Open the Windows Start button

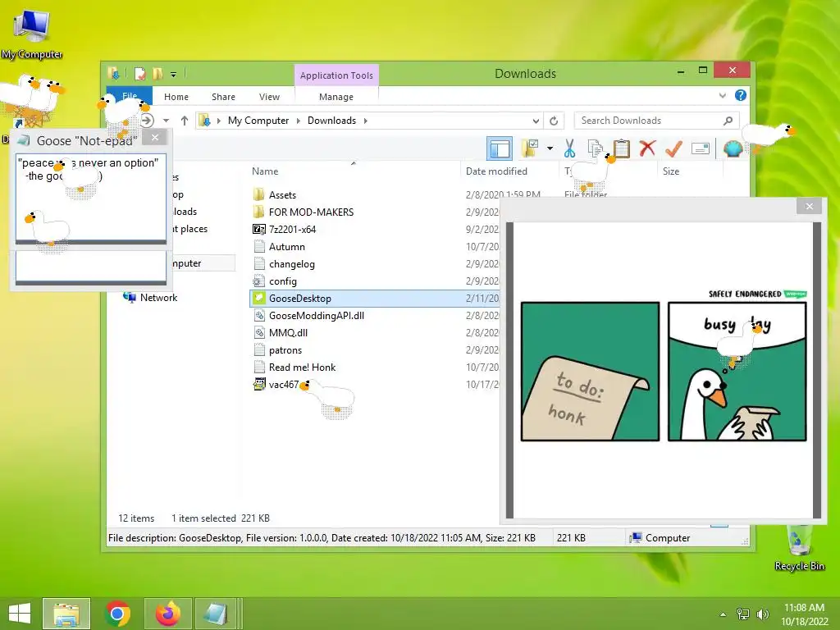(20, 614)
